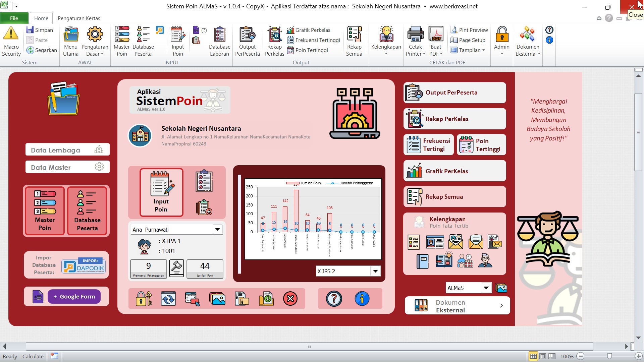Open the padlock and key security icon

tap(144, 298)
